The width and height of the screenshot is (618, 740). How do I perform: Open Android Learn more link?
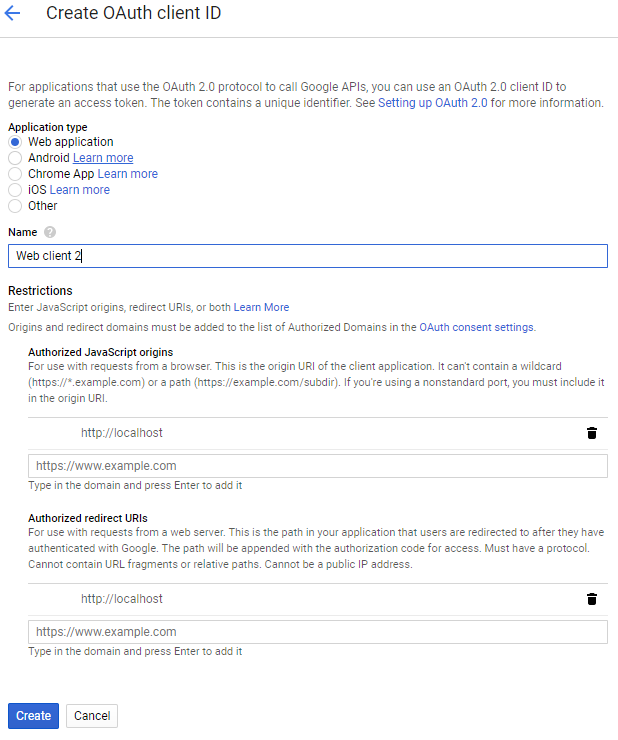point(103,158)
